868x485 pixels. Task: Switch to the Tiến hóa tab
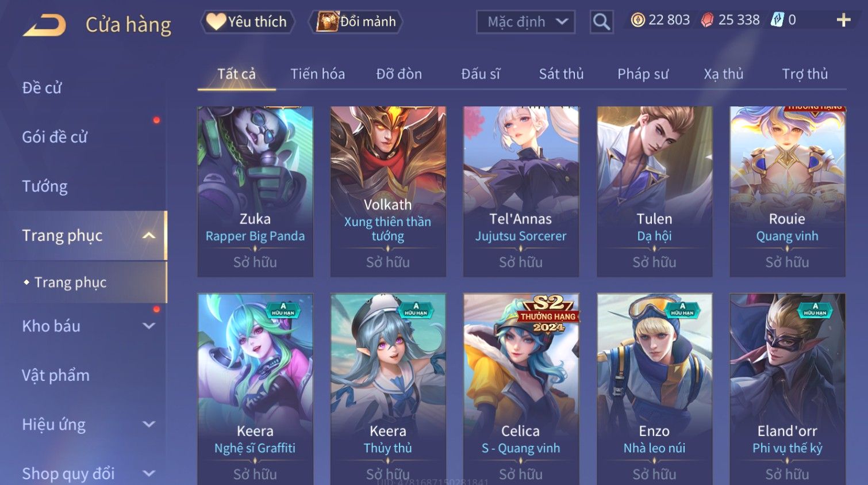pyautogui.click(x=317, y=74)
